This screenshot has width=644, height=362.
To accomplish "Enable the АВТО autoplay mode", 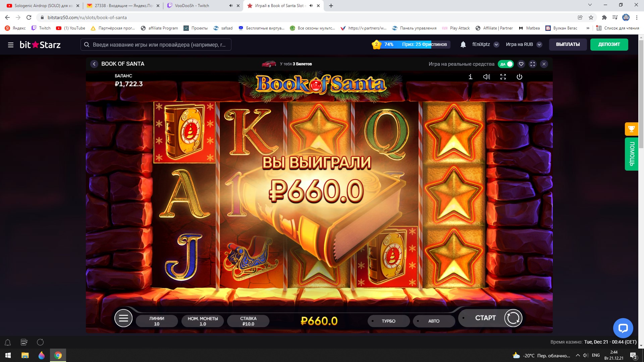I will pyautogui.click(x=434, y=321).
